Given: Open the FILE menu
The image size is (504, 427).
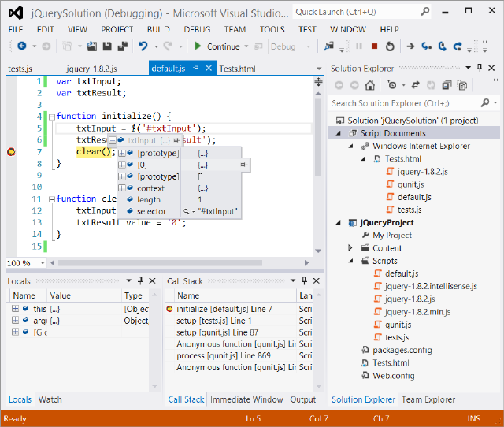Looking at the screenshot, I should coord(16,29).
